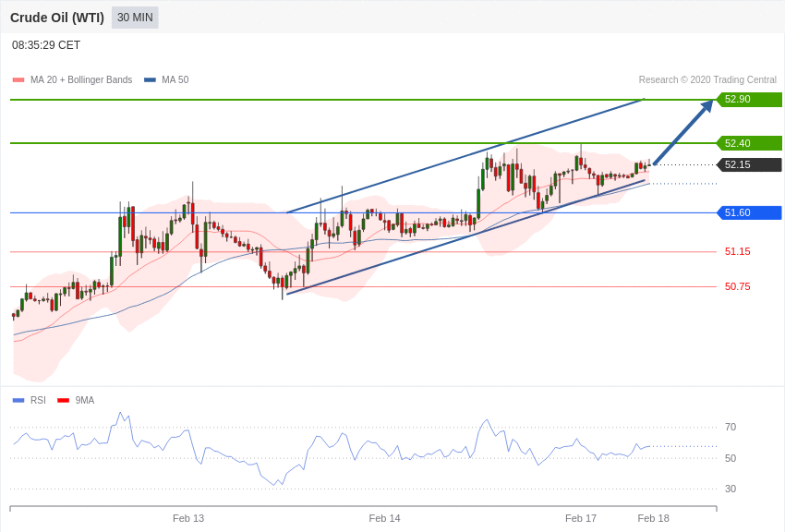Click the blue 51.60 pivot price label
785x532 pixels.
749,212
